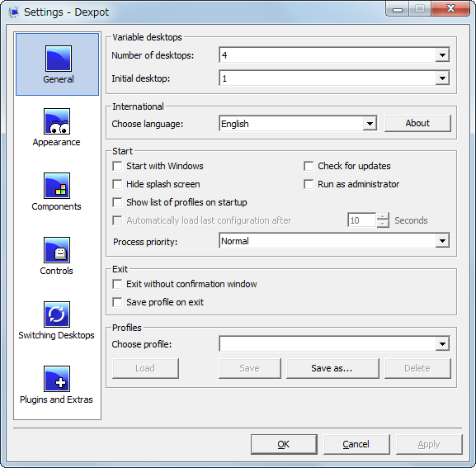Open the Components settings icon
The image size is (476, 468).
coord(57,186)
